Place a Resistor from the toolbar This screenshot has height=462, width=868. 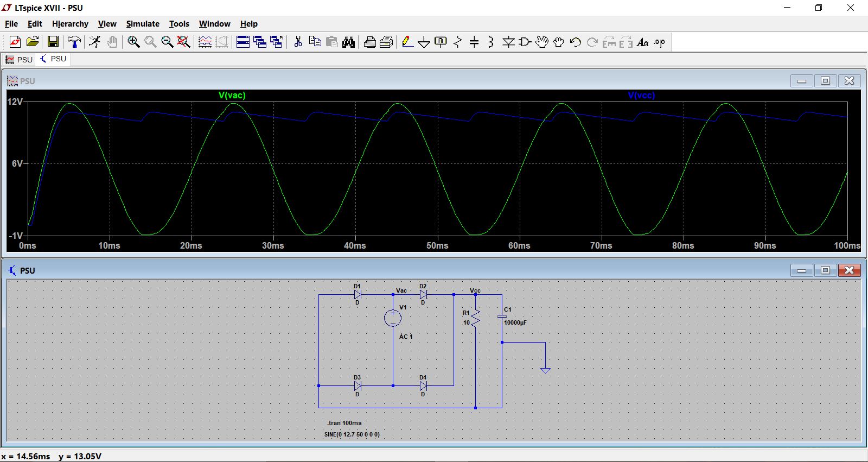458,42
